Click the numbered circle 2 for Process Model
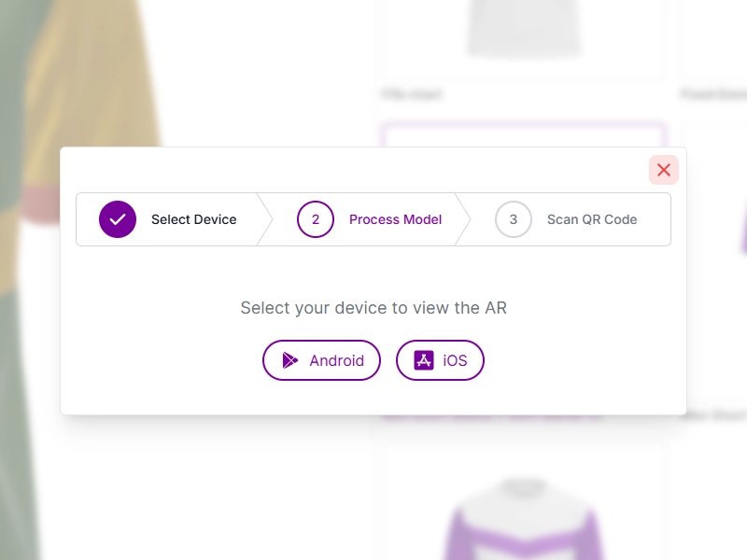The width and height of the screenshot is (747, 560). [315, 219]
